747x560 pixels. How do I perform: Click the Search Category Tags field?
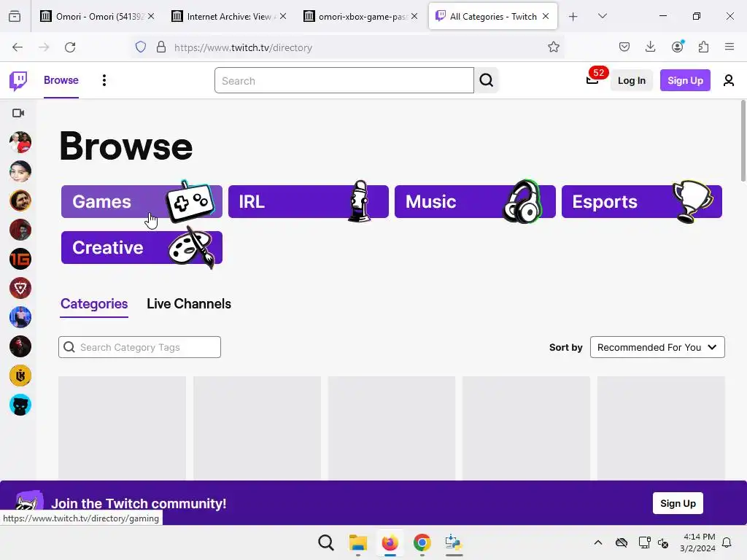click(x=139, y=347)
